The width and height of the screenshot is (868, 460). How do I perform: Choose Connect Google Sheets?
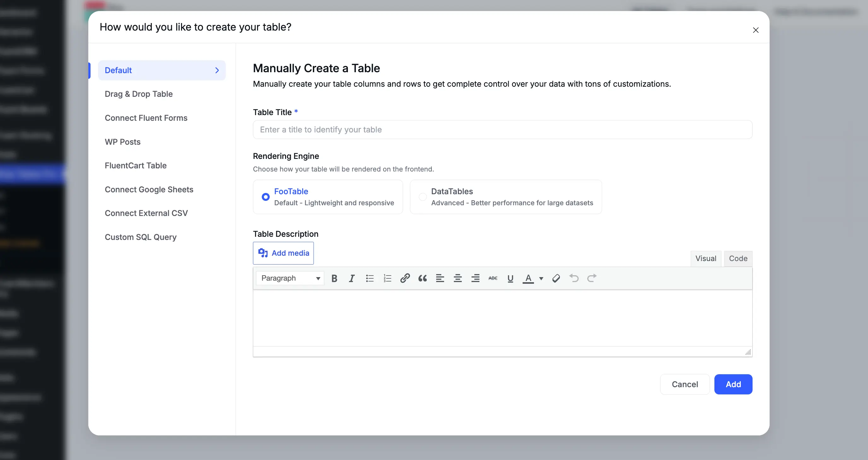pyautogui.click(x=149, y=189)
